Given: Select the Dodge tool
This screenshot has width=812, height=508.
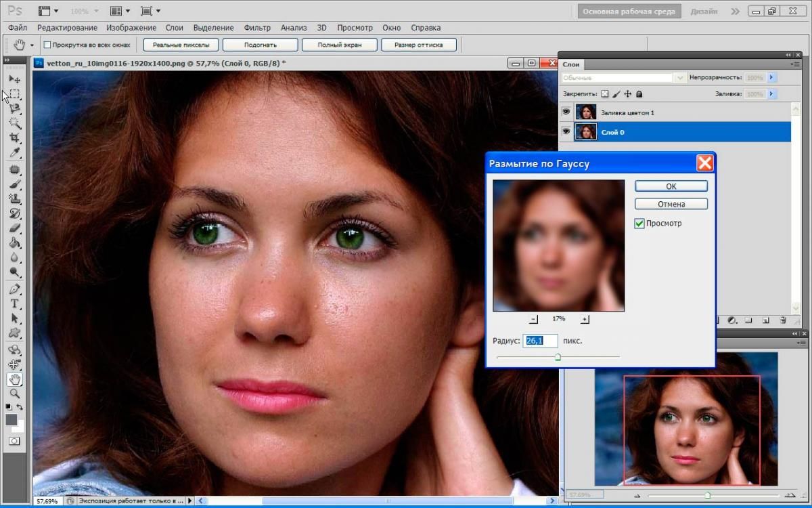Looking at the screenshot, I should tap(14, 273).
